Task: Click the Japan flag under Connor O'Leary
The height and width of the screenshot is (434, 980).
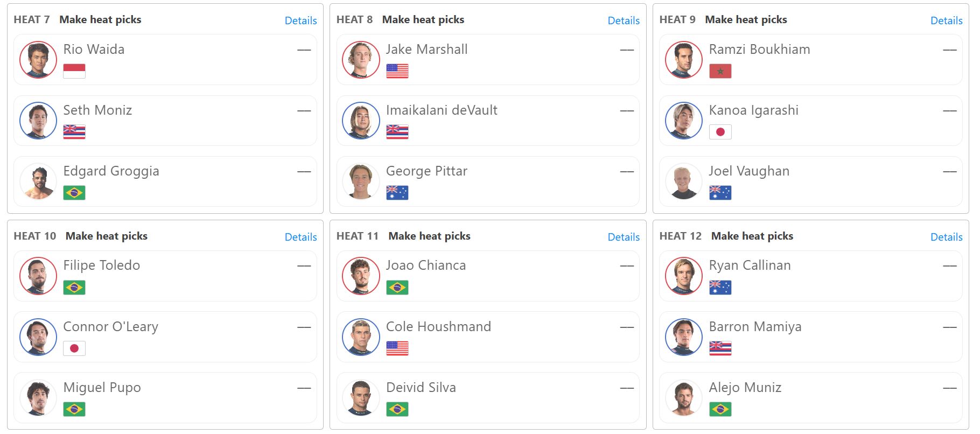Action: click(74, 348)
